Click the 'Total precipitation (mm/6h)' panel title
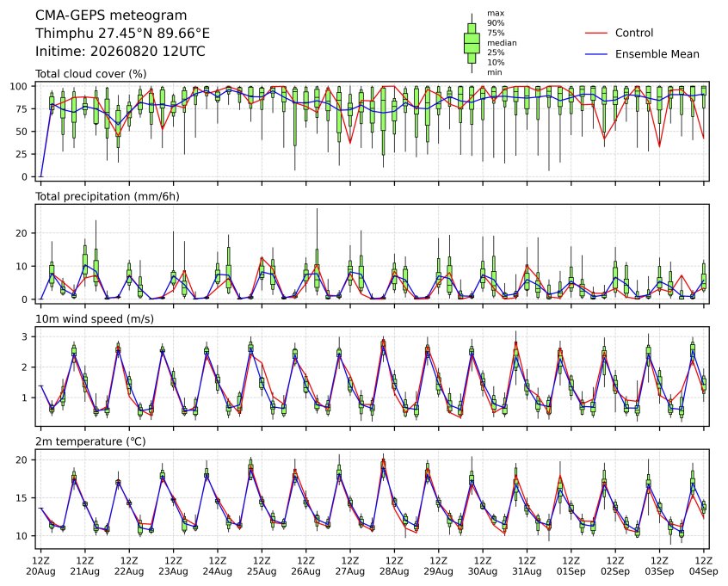This screenshot has height=586, width=728. pyautogui.click(x=108, y=196)
